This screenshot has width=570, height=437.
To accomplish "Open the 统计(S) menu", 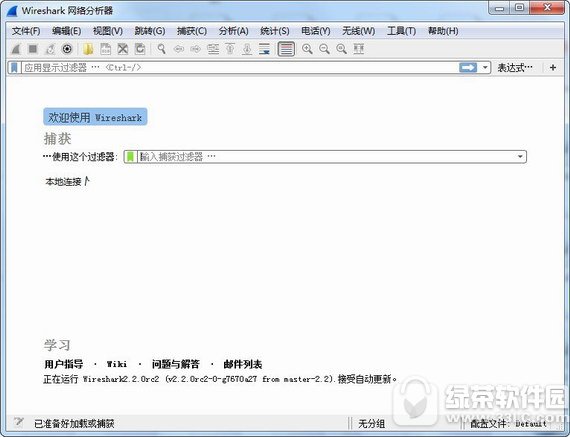I will (x=275, y=31).
